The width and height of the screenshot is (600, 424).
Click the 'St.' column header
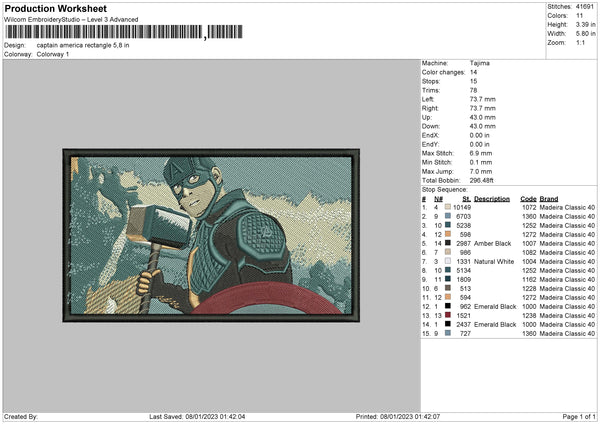click(x=466, y=199)
